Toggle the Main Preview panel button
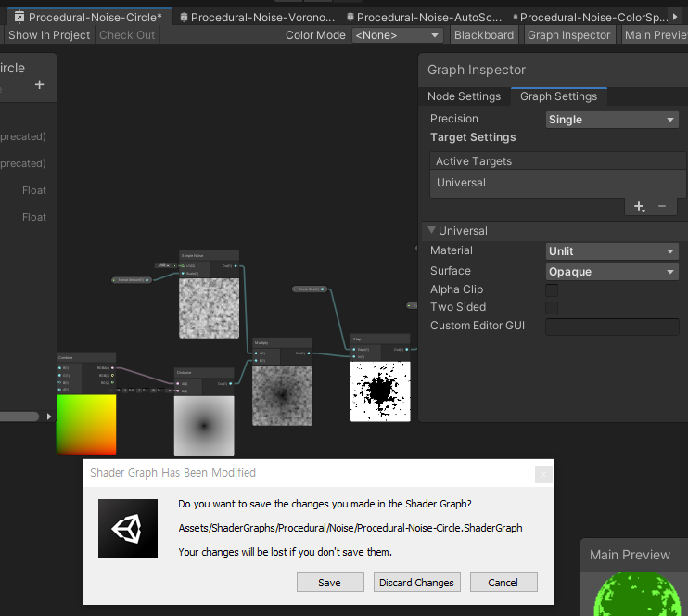Screen dimensions: 688x616 coord(655,35)
